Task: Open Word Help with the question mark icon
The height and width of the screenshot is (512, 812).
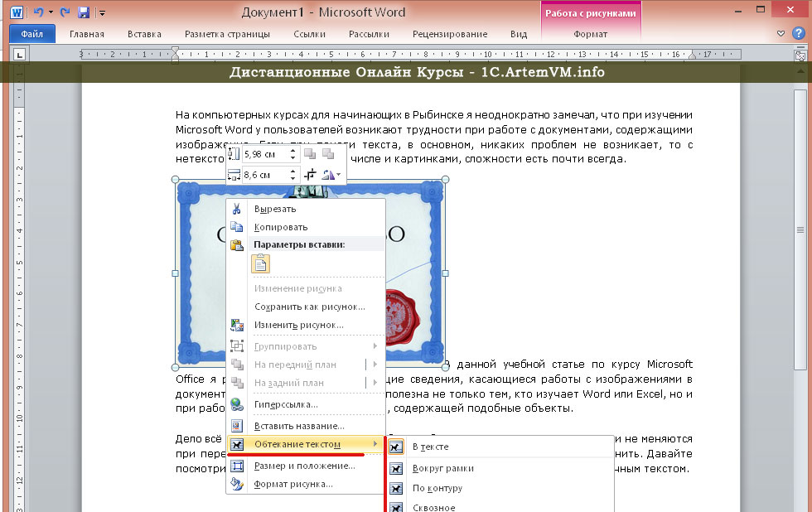Action: (799, 34)
